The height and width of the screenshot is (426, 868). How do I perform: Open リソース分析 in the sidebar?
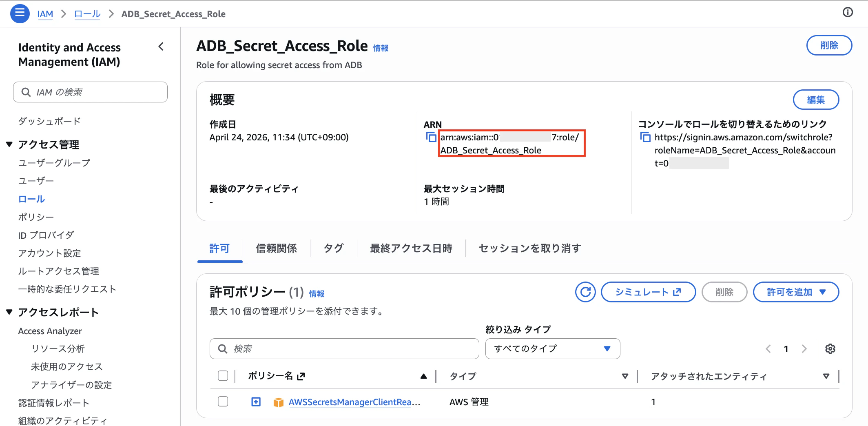pos(58,349)
